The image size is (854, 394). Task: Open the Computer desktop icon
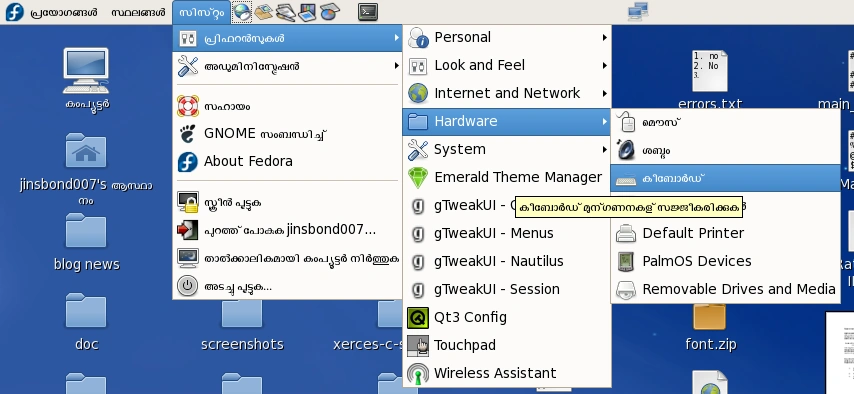(86, 71)
